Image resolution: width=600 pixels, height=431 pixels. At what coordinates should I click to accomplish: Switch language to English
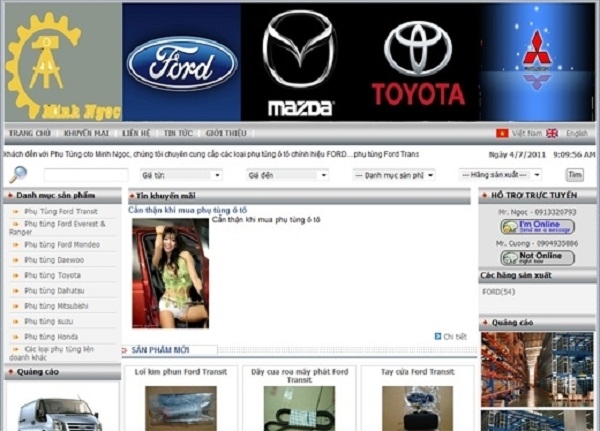(x=577, y=133)
